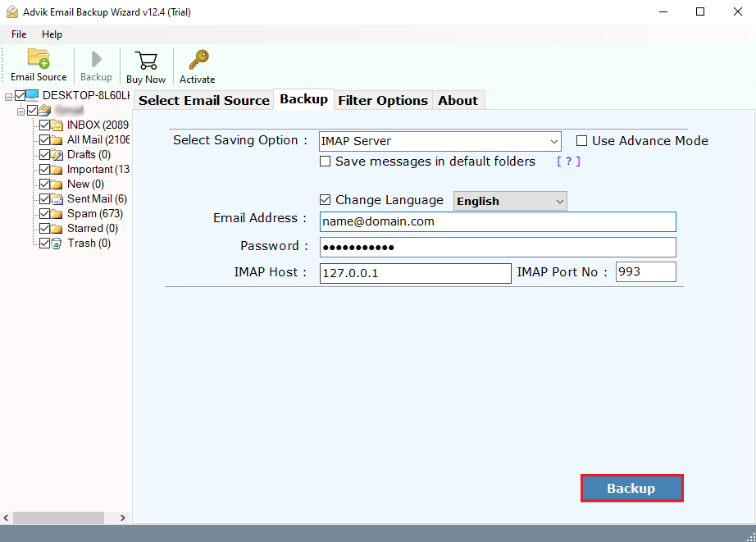Check Save messages in default folders
The image size is (756, 542).
[x=326, y=162]
